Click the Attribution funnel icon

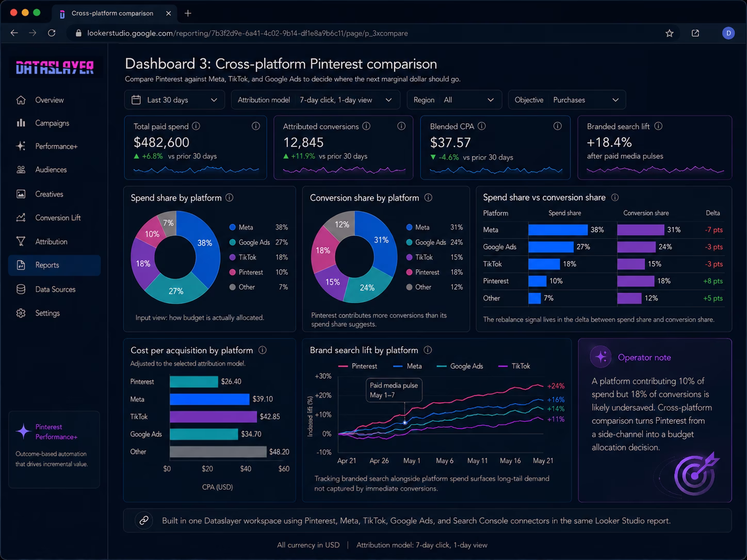[21, 241]
